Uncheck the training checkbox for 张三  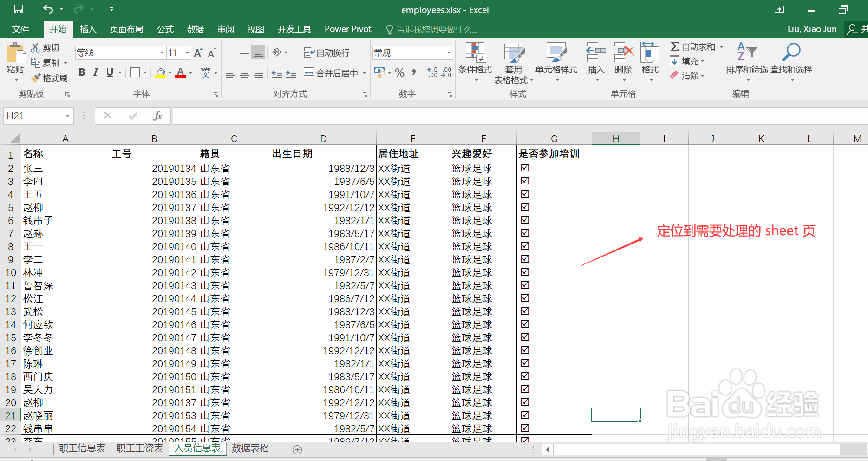(525, 168)
